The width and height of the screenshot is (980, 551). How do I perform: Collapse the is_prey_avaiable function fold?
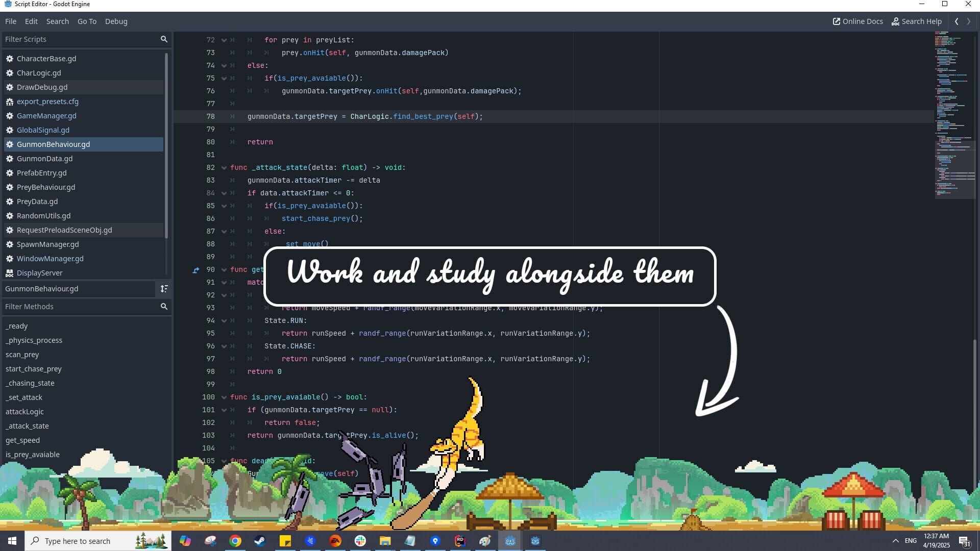point(224,397)
